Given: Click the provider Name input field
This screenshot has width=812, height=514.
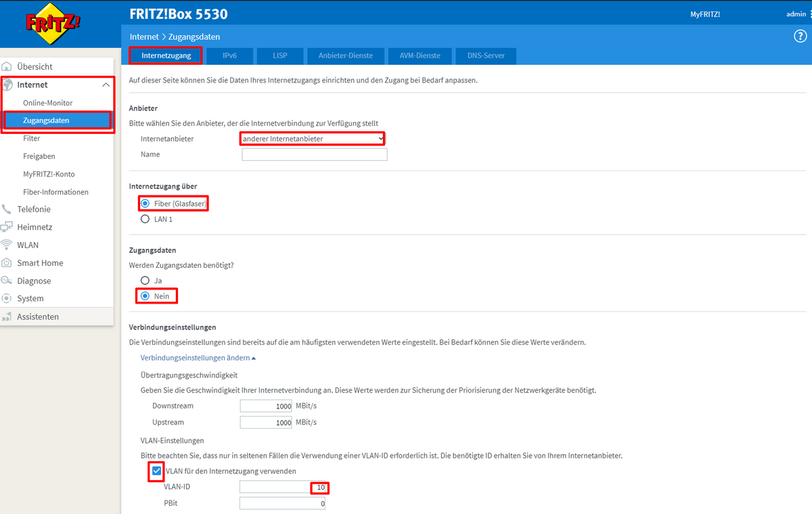Looking at the screenshot, I should (x=315, y=154).
